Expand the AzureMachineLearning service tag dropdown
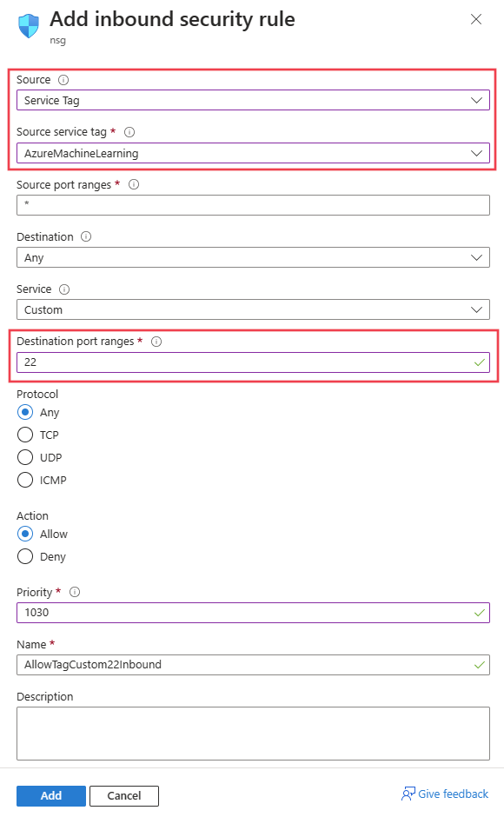This screenshot has width=504, height=817. point(253,153)
